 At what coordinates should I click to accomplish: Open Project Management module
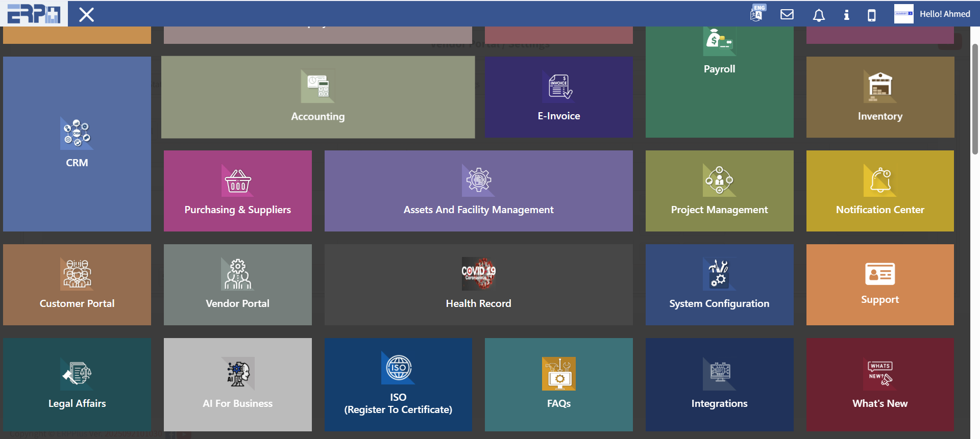[x=719, y=191]
